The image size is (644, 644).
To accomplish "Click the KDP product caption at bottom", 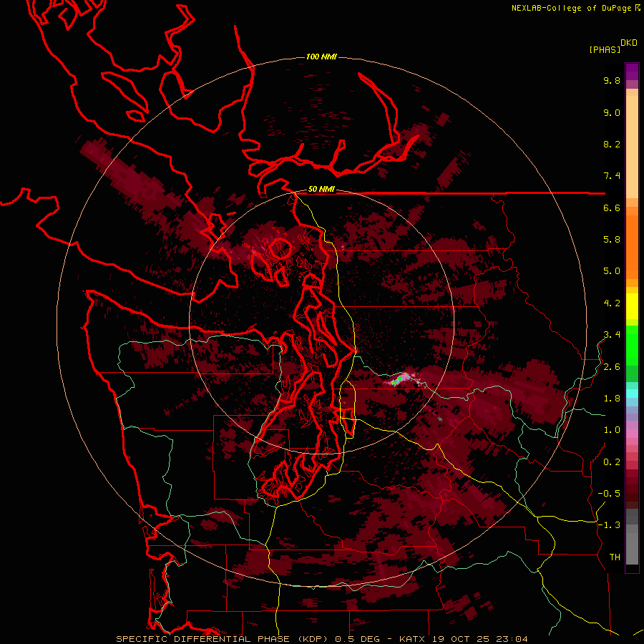I will 322,639.
